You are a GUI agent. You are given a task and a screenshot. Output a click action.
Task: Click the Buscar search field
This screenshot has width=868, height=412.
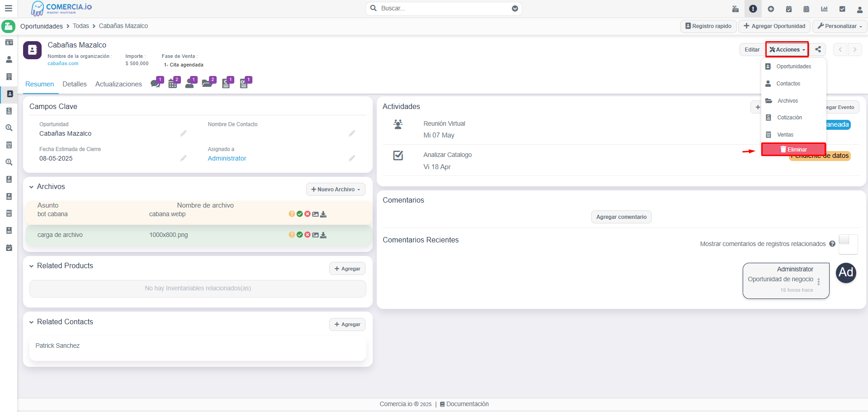click(443, 8)
